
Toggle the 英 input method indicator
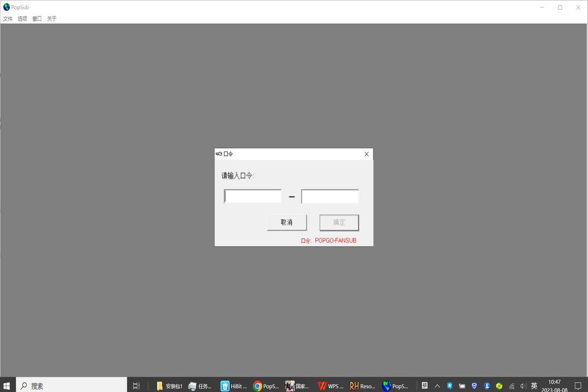pyautogui.click(x=534, y=386)
